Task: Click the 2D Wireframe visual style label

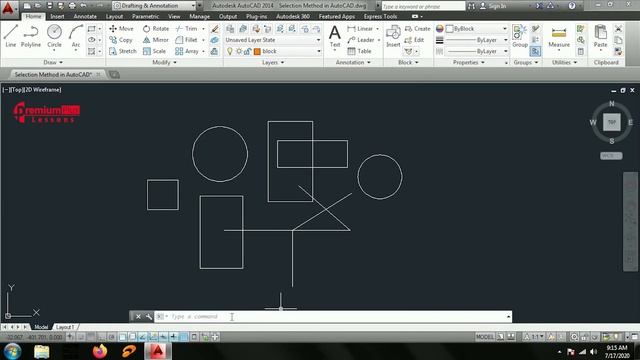Action: click(x=42, y=89)
